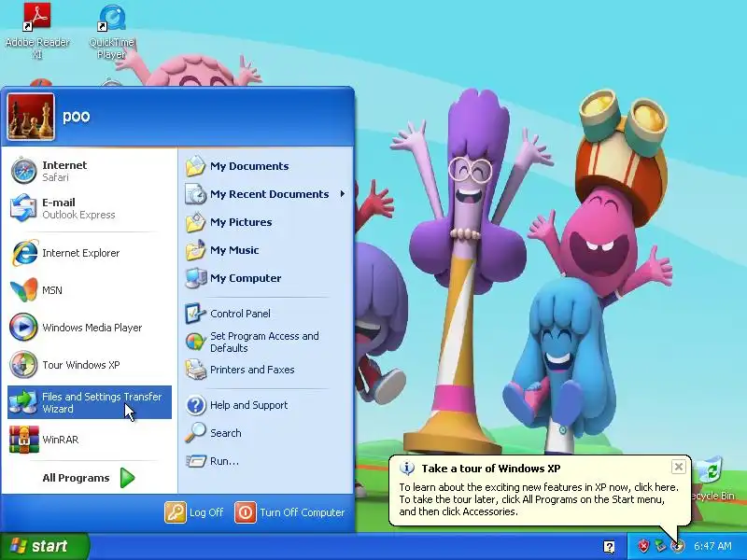Click the My Recent Documents icon
The width and height of the screenshot is (747, 560).
pos(195,194)
